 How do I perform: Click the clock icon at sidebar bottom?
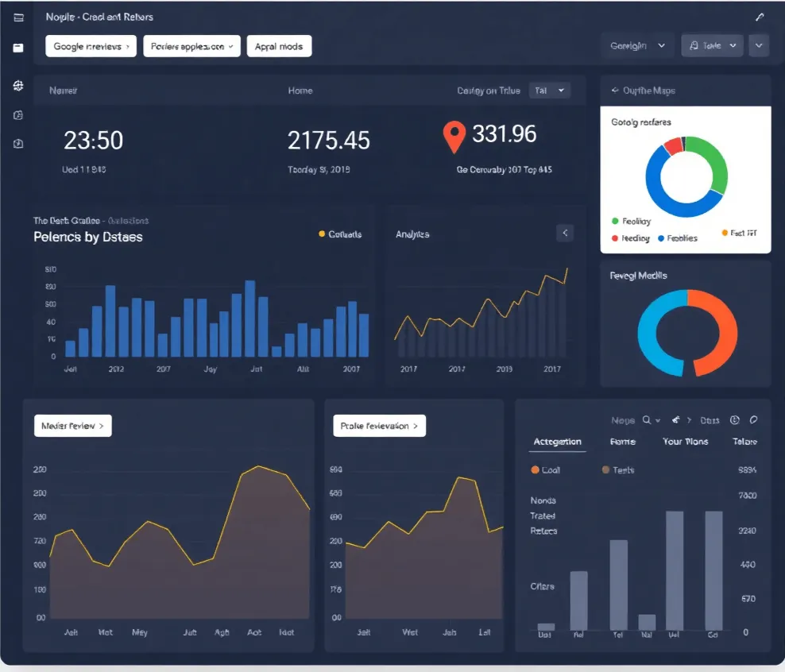click(x=18, y=144)
